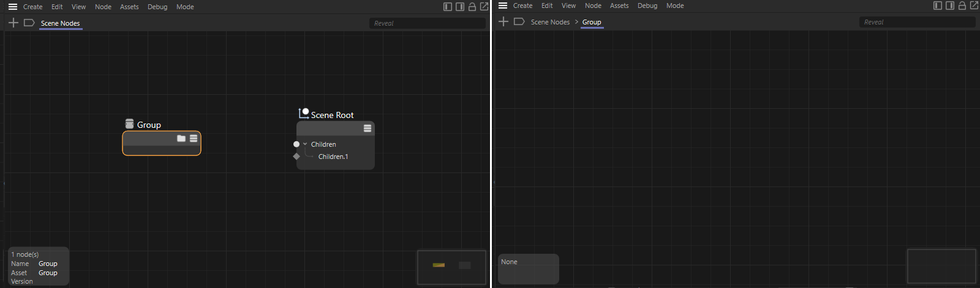Open Edit menu in right editor
Screen dimensions: 980x288
click(x=547, y=6)
